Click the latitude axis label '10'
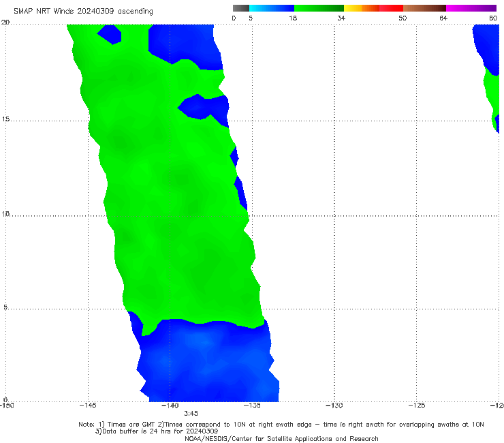Image resolution: width=504 pixels, height=443 pixels. point(5,213)
